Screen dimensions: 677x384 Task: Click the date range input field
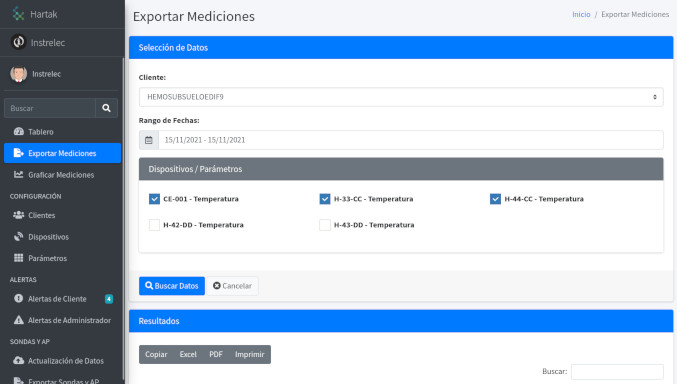pos(411,140)
